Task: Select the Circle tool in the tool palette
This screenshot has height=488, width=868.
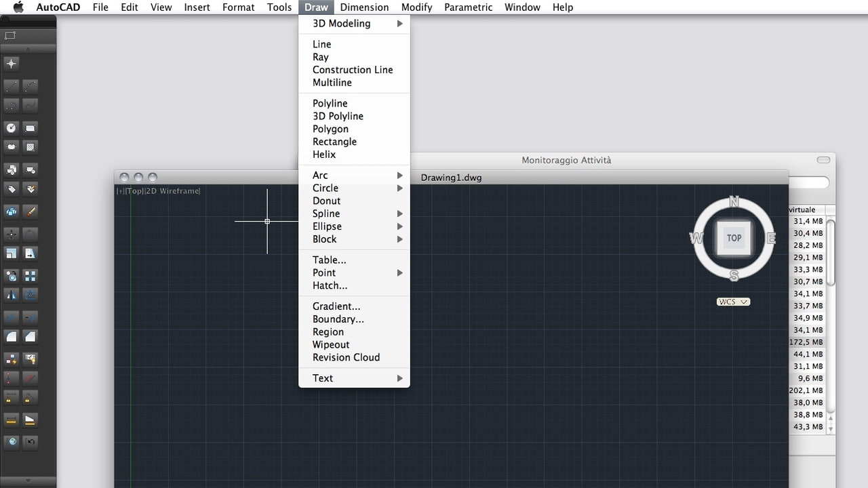Action: click(x=12, y=127)
